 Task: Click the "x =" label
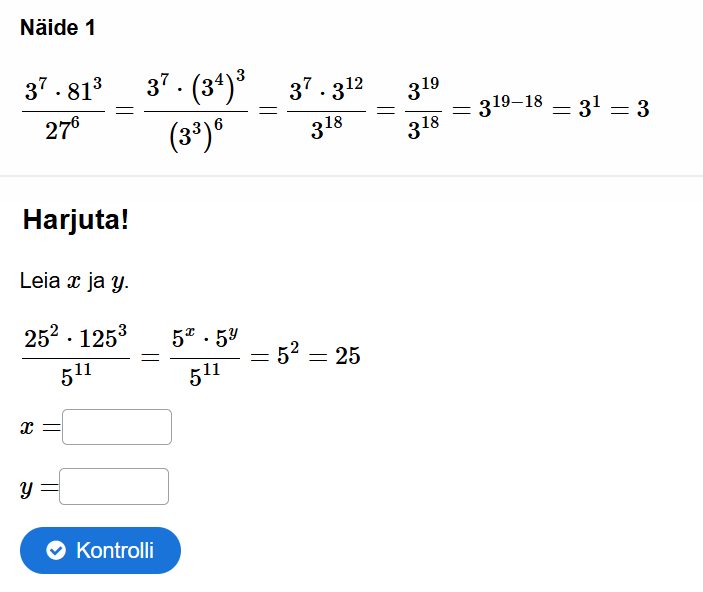pyautogui.click(x=38, y=428)
